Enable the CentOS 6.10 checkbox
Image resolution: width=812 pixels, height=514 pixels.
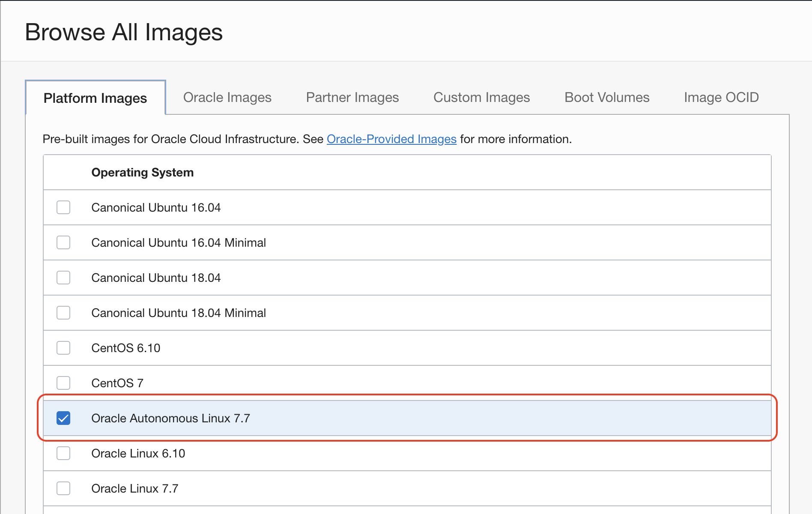63,348
